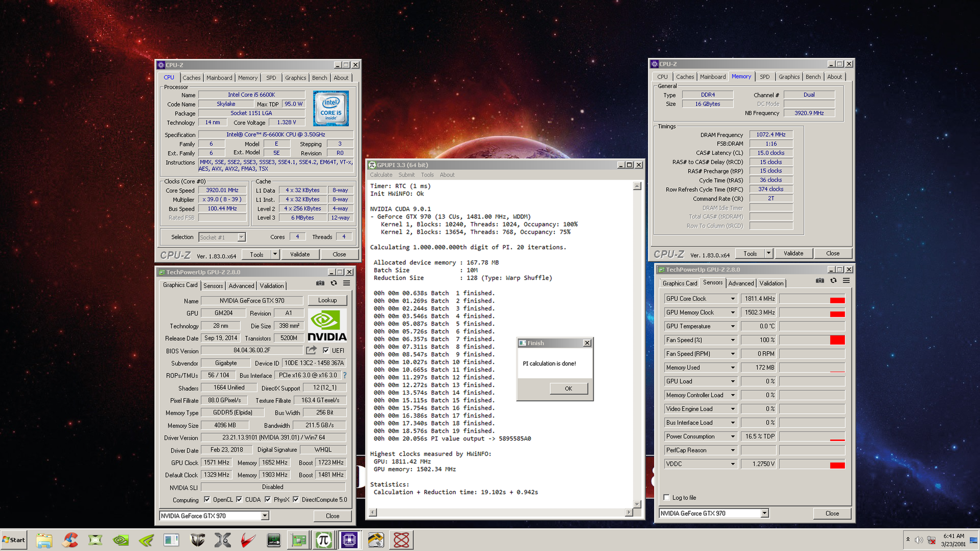The height and width of the screenshot is (551, 980).
Task: Launch CCleaner from the taskbar
Action: coord(70,540)
